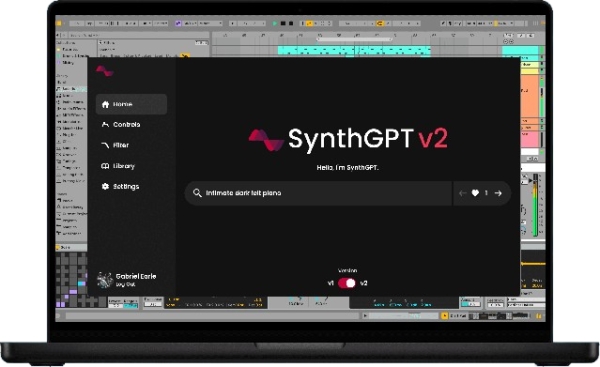600x367 pixels.
Task: Click the yellow square icon at Ableton's top-left
Action: [x=59, y=23]
